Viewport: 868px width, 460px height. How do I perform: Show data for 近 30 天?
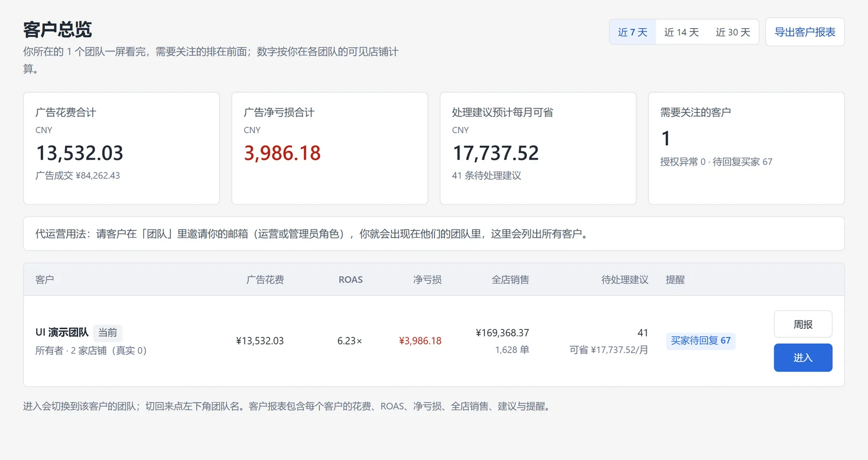pos(733,32)
